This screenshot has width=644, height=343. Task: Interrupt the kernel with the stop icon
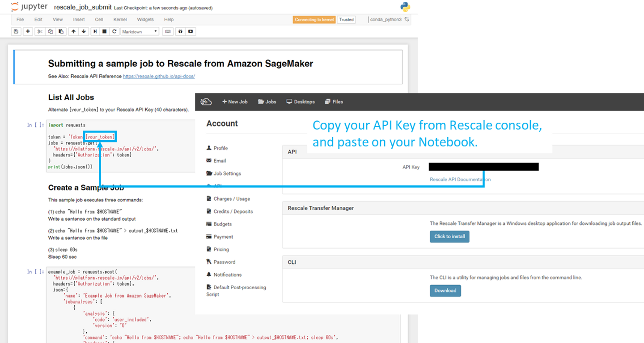coord(105,31)
